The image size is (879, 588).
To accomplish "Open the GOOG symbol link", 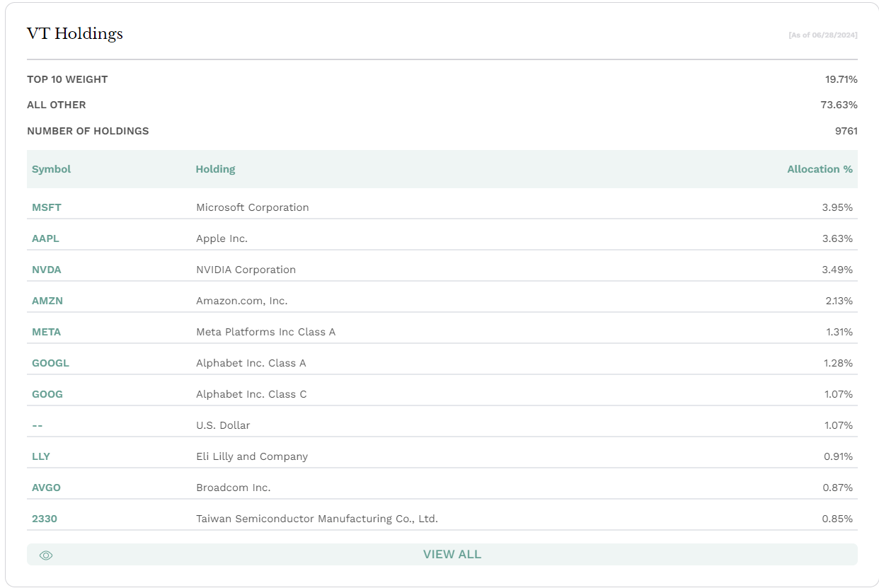I will click(x=47, y=394).
